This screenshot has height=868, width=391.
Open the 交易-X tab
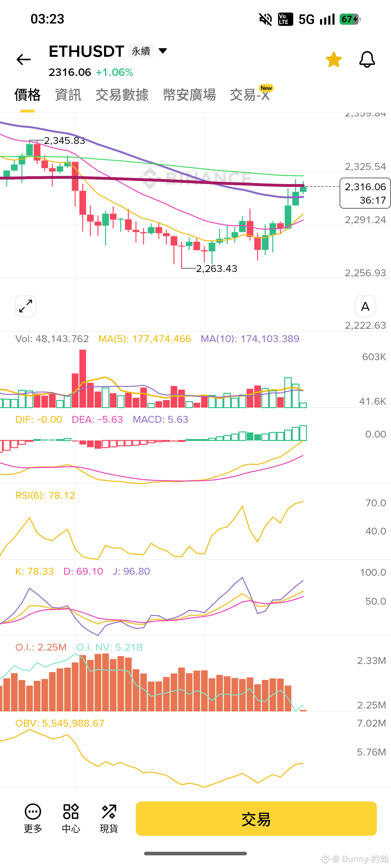(250, 95)
